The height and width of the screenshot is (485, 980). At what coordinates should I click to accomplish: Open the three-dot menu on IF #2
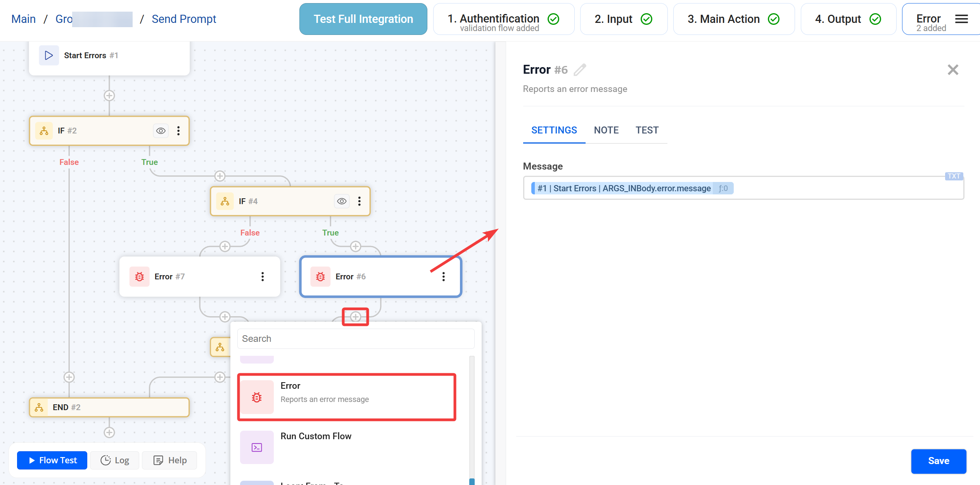[x=178, y=131]
